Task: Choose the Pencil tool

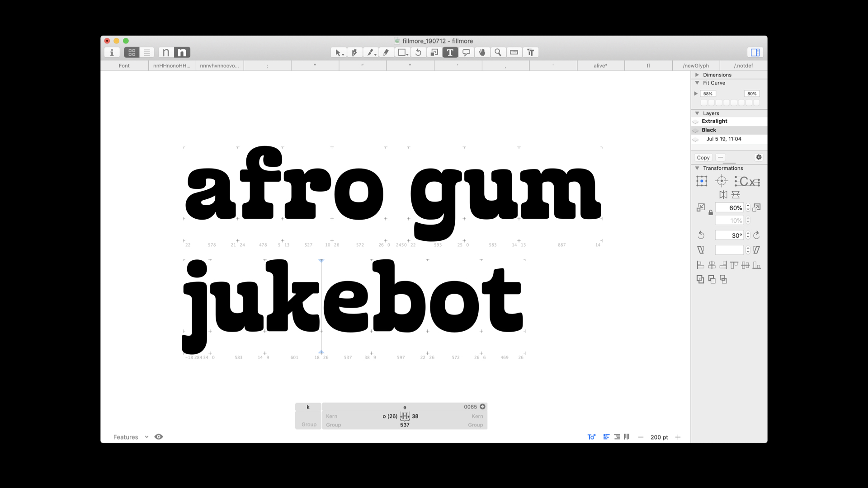Action: click(386, 52)
